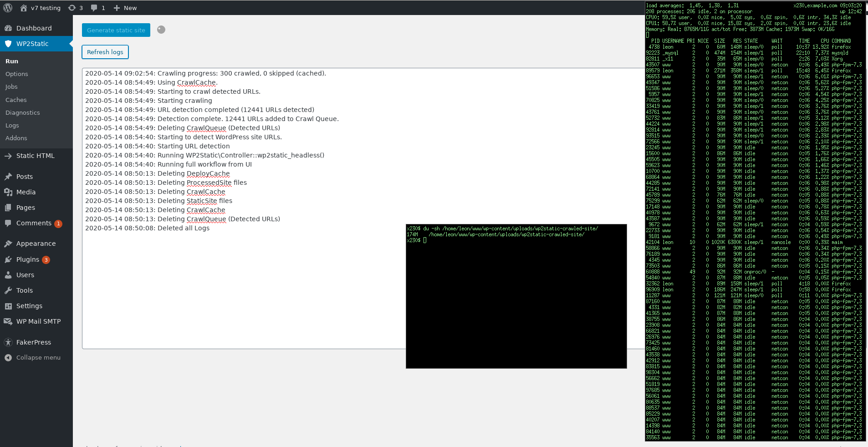Click log line 'Deleted all Logs'
The width and height of the screenshot is (868, 447).
coord(148,228)
